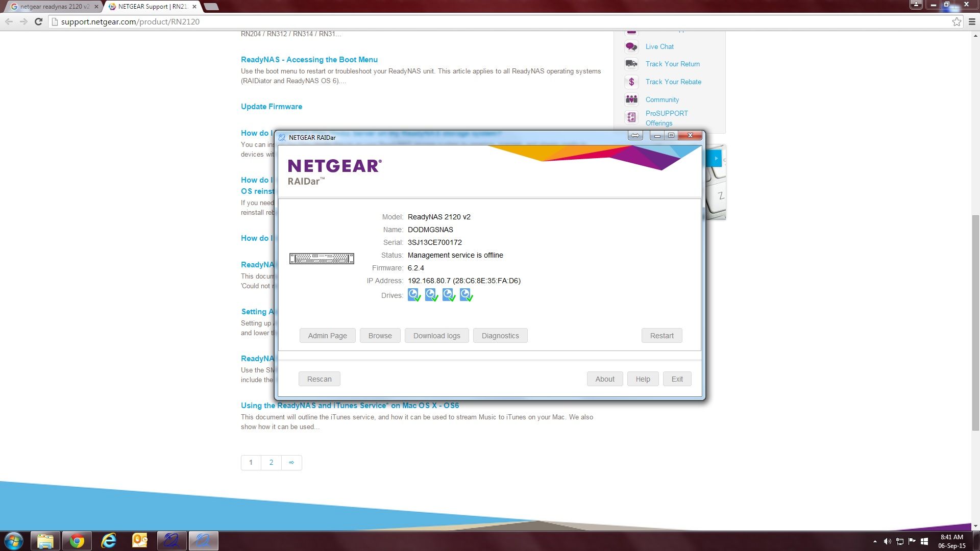Click the second drive status icon in RAIDar
The image size is (980, 551).
(432, 295)
